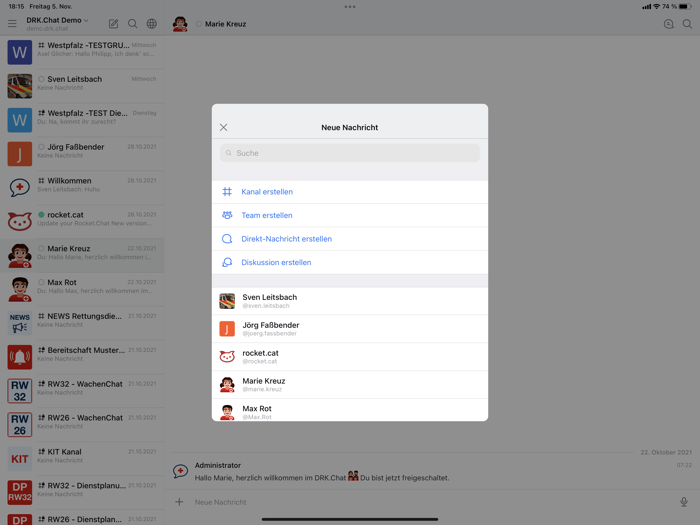Select Marie Kreuz in the dialog user list
Viewport: 700px width, 525px height.
coord(350,384)
